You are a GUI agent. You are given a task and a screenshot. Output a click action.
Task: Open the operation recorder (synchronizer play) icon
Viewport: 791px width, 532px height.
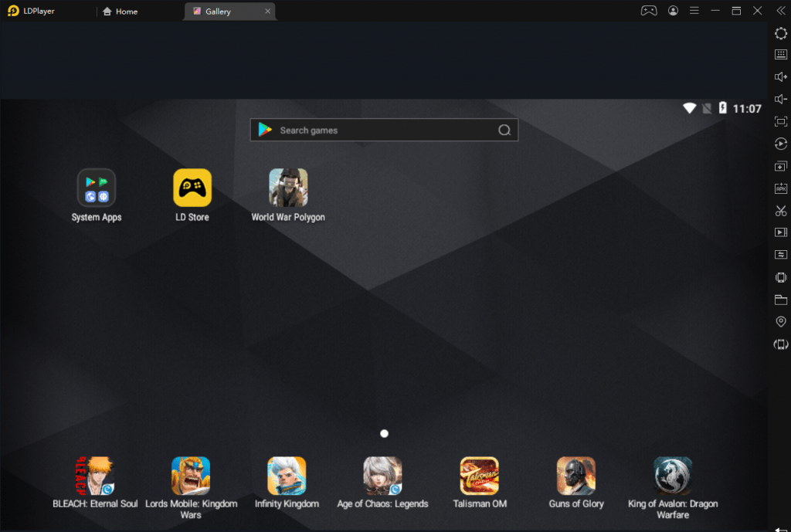780,144
